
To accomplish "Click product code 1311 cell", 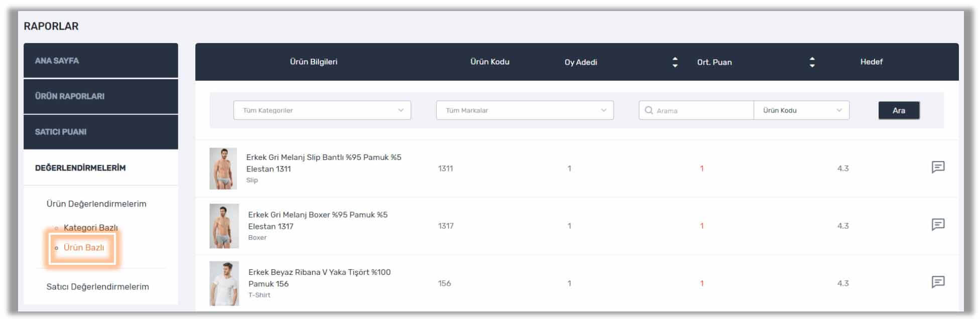I will (446, 169).
